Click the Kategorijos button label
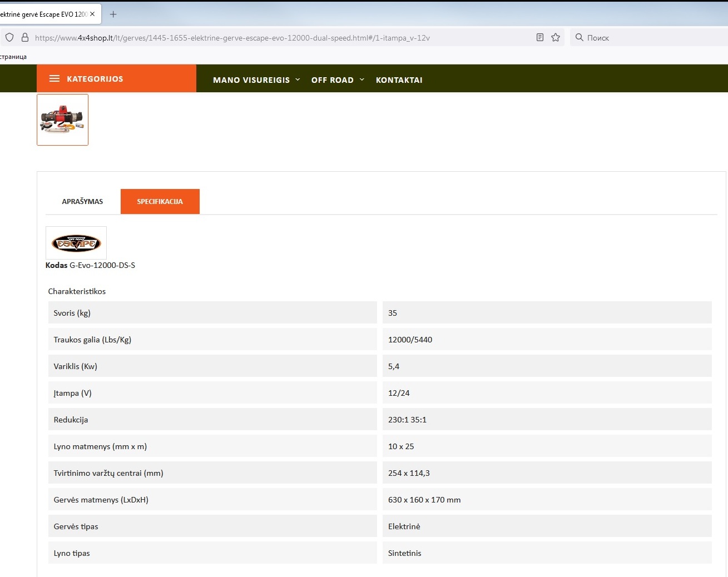 coord(95,79)
